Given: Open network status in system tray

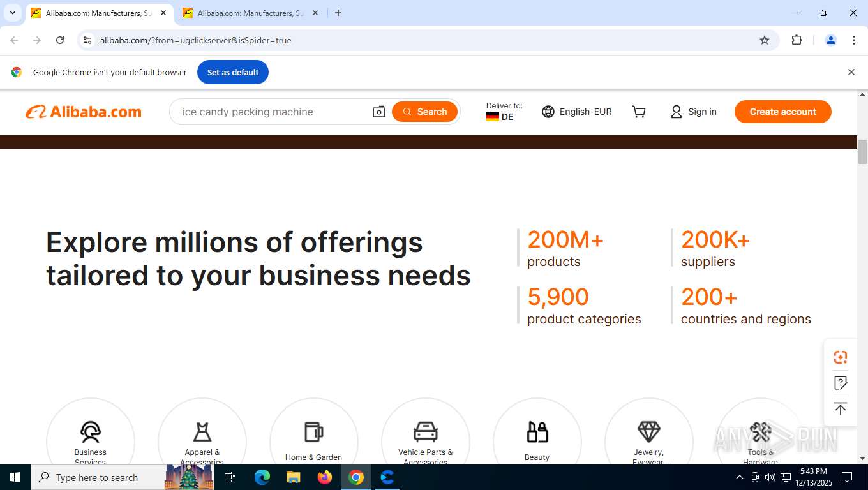Looking at the screenshot, I should point(786,477).
